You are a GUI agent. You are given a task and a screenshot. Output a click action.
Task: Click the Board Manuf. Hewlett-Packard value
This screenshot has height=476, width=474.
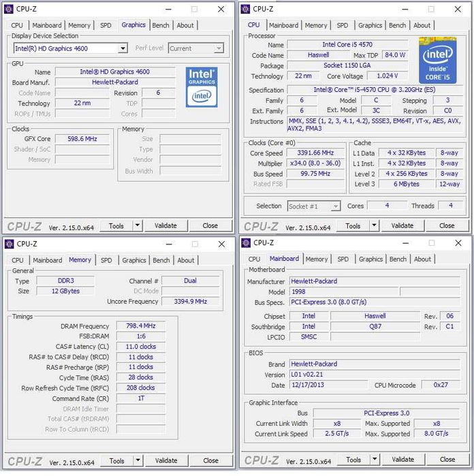coord(115,82)
